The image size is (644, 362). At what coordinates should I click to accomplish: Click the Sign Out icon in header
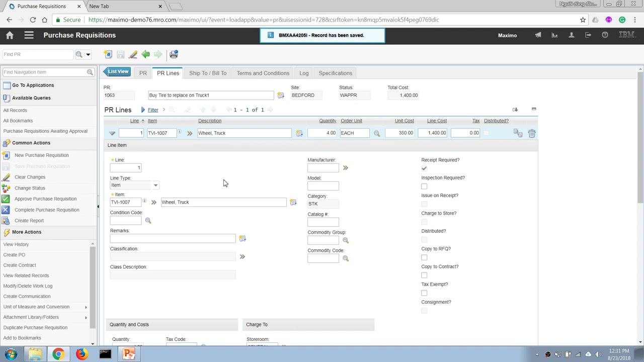coord(588,35)
